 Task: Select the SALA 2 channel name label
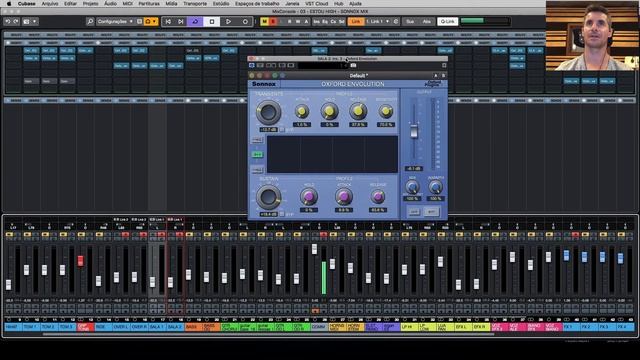(175, 327)
